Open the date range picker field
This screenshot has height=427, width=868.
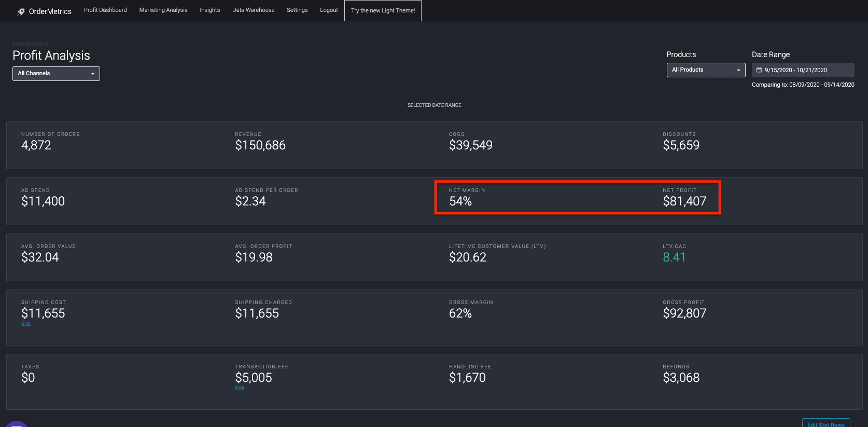803,70
